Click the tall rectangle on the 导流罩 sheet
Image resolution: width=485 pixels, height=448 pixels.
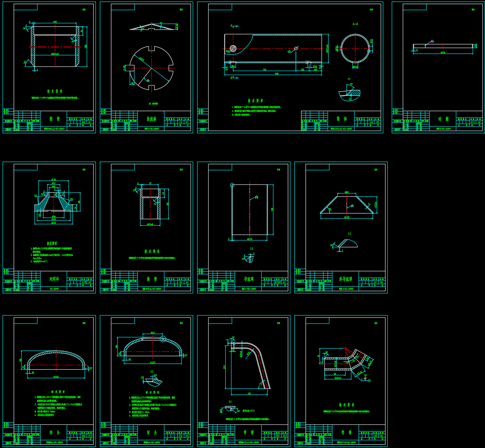click(250, 209)
